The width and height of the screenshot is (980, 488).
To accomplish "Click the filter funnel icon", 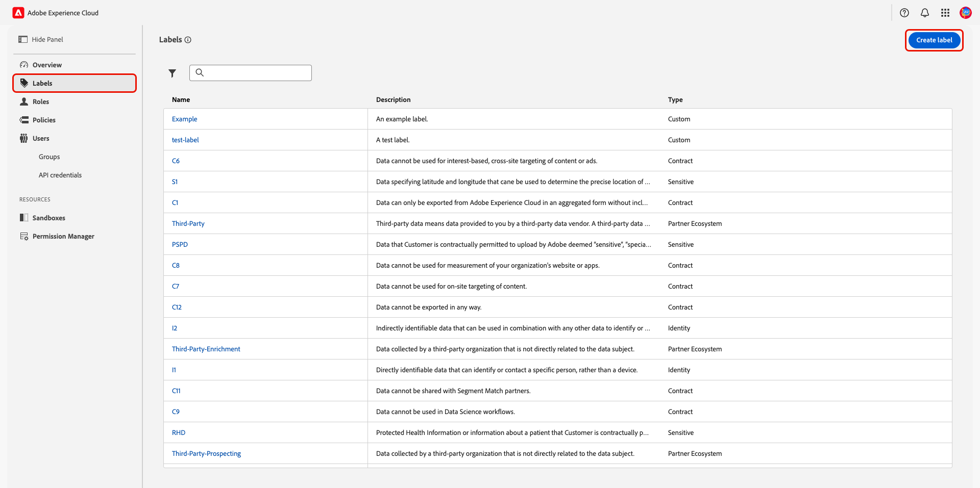I will (173, 73).
